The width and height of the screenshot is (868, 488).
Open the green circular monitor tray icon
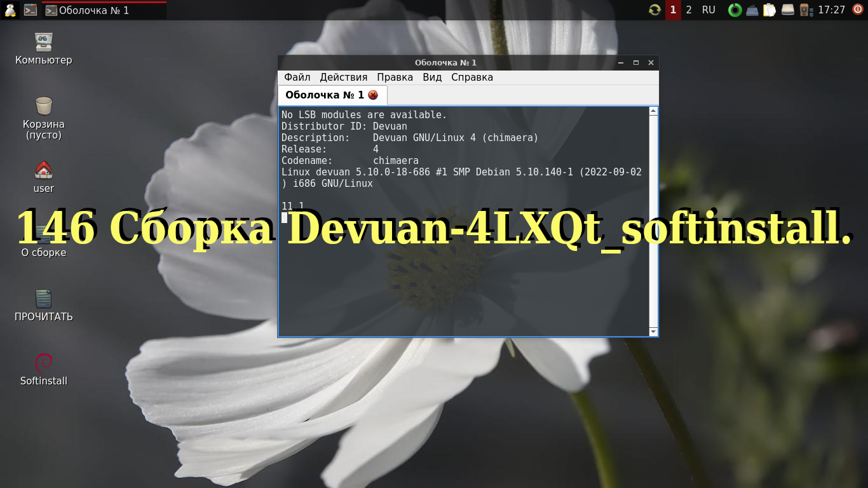click(735, 10)
